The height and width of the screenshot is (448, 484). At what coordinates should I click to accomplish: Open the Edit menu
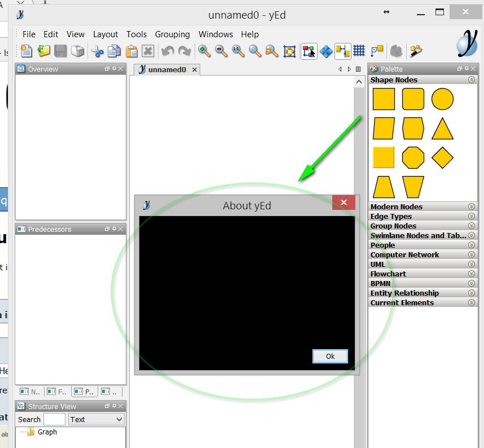[x=51, y=34]
